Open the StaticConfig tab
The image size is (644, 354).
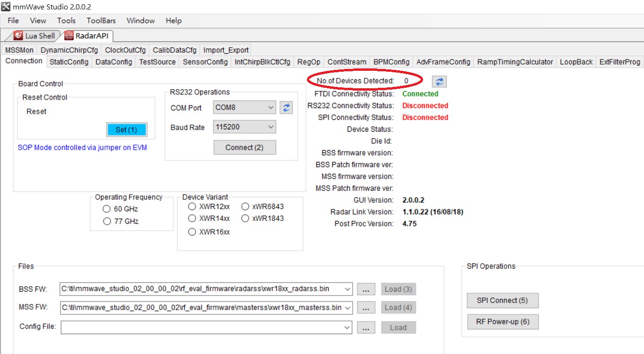(69, 62)
